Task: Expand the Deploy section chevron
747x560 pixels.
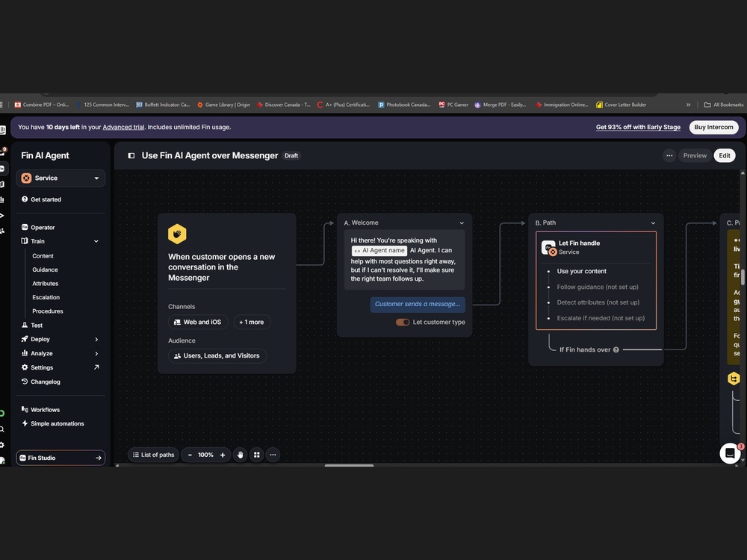Action: (96, 340)
